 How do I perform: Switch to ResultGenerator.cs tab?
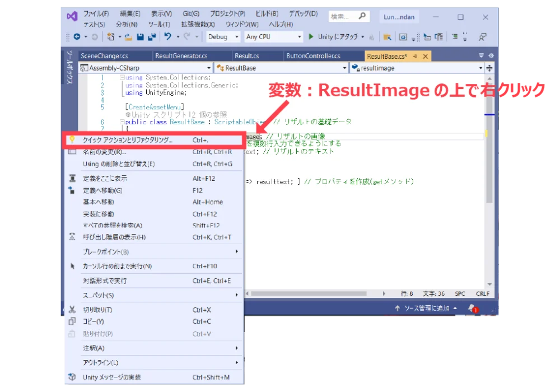pyautogui.click(x=181, y=56)
